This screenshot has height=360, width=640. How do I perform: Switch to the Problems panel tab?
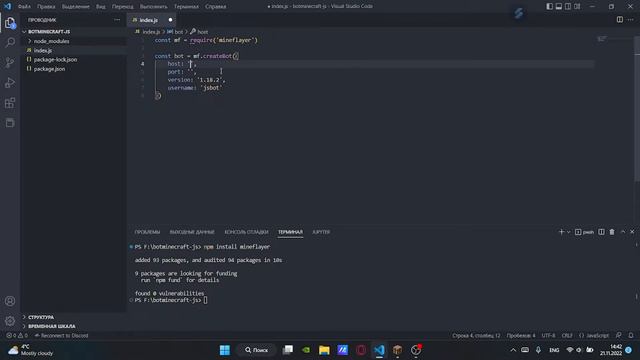pos(147,232)
